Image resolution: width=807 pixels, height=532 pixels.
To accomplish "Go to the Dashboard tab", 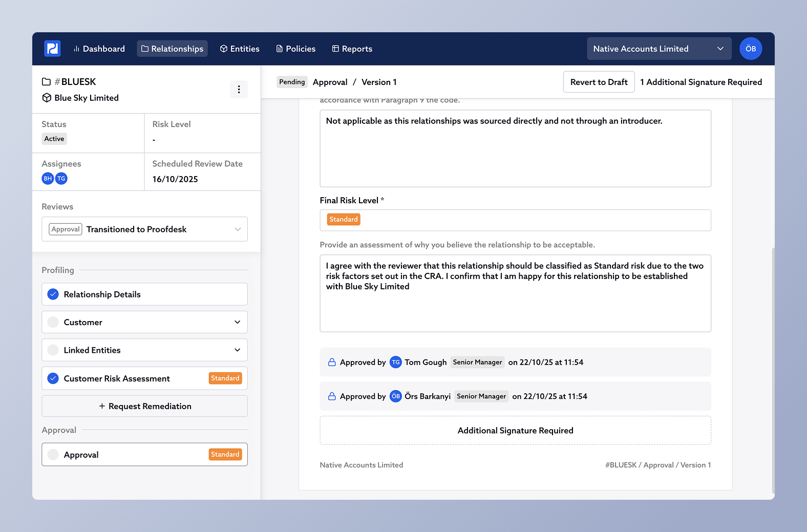I will [x=99, y=49].
